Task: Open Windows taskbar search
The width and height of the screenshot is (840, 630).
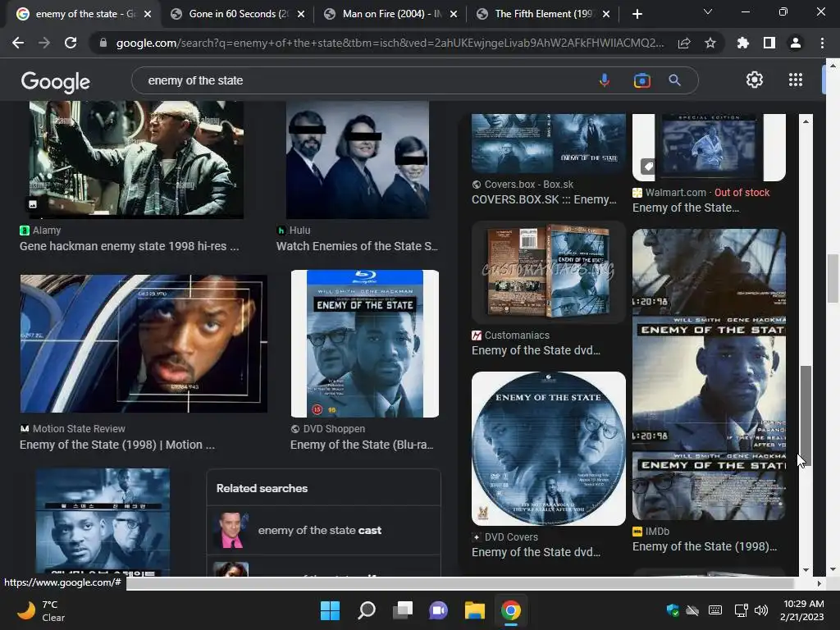Action: point(367,610)
